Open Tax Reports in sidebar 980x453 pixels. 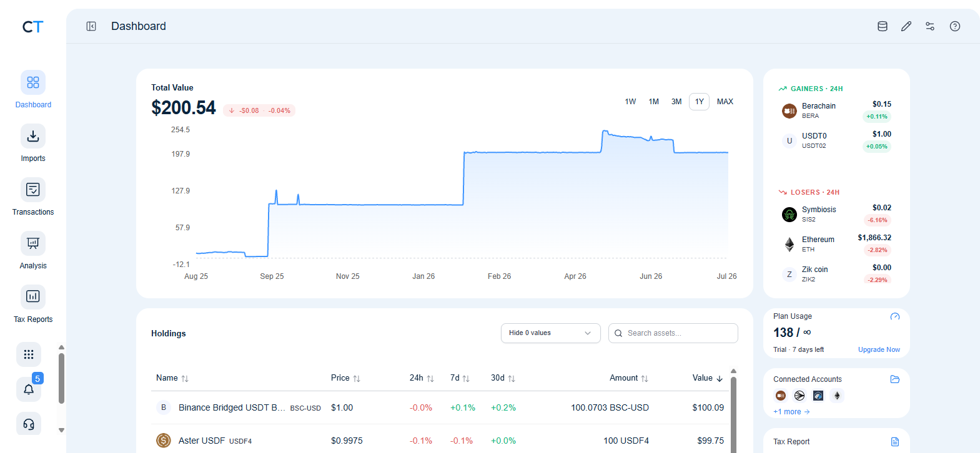tap(33, 304)
